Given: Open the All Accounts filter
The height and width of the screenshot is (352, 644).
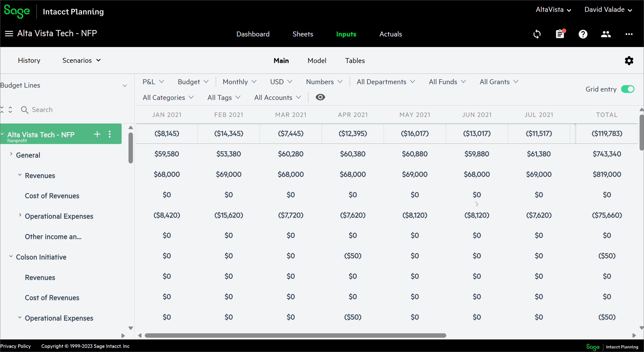Looking at the screenshot, I should [277, 97].
